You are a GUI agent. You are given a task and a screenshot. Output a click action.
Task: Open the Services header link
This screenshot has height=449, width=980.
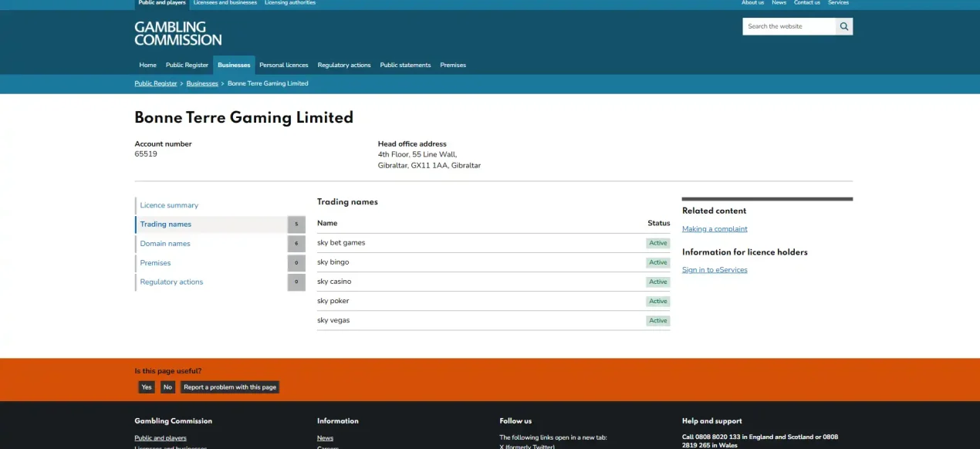838,3
